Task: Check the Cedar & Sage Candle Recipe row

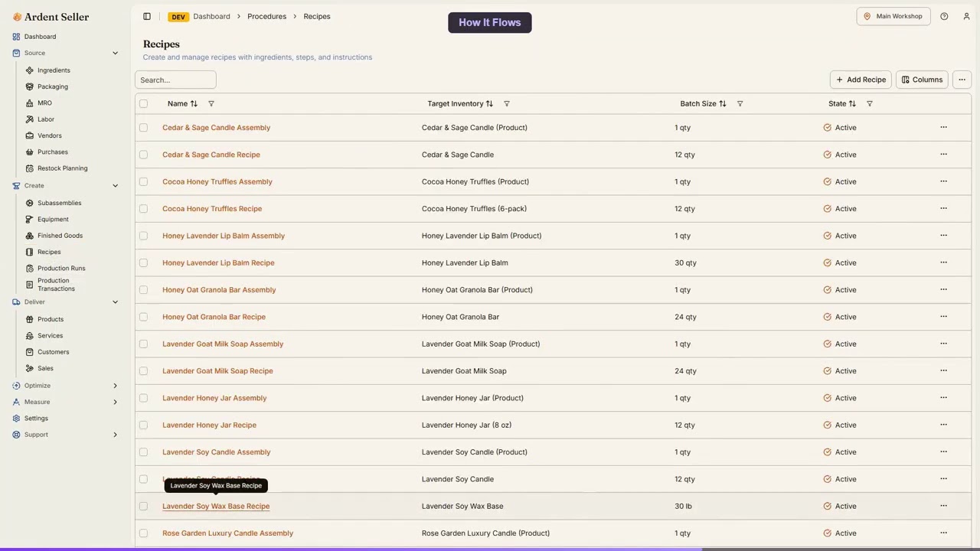Action: pos(143,155)
